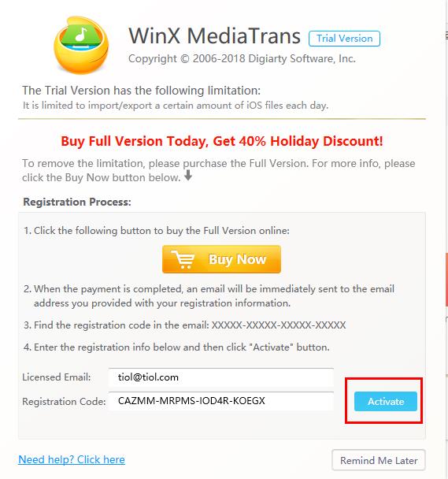448x479 pixels.
Task: Select the Trial Version badge
Action: coord(344,39)
